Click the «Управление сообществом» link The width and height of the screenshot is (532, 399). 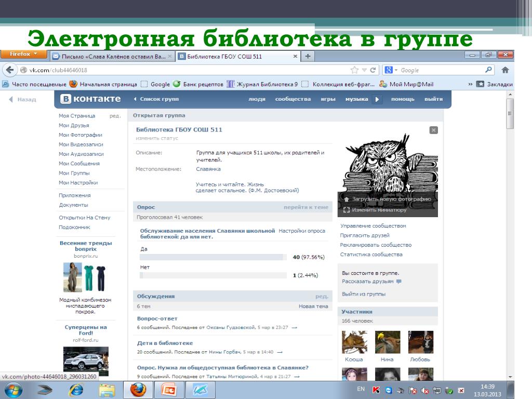(x=373, y=226)
